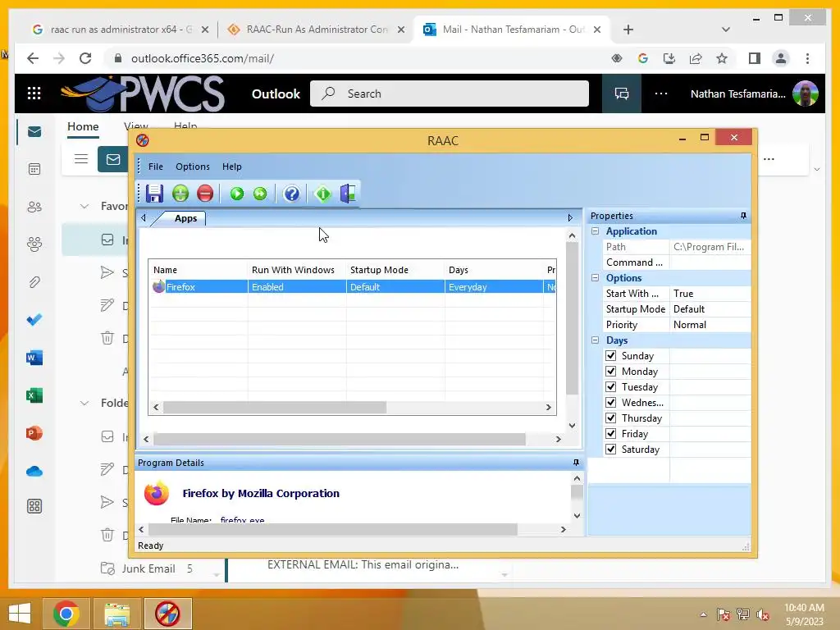
Task: Switch to the RAAC-Run As Administrator browser tab
Action: pyautogui.click(x=316, y=30)
